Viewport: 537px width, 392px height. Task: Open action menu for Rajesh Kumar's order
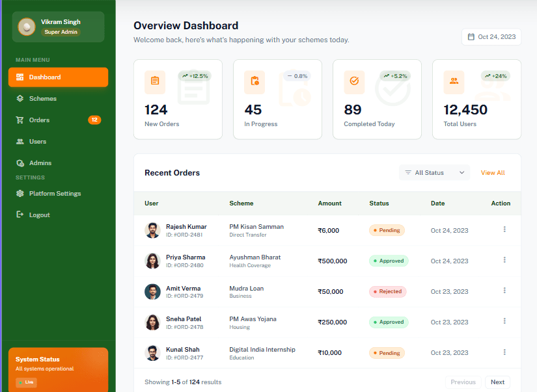(x=504, y=229)
